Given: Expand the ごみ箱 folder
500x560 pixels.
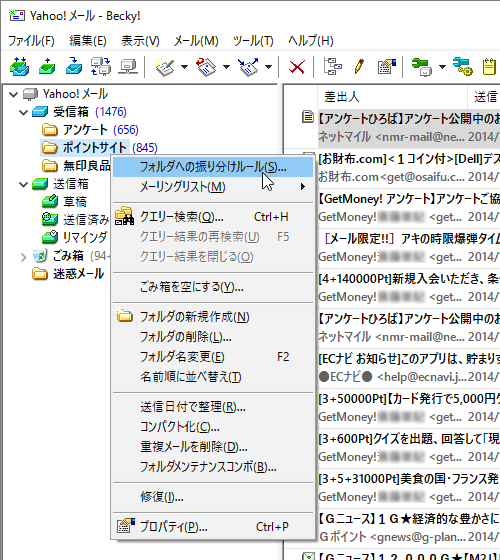Looking at the screenshot, I should pos(24,257).
